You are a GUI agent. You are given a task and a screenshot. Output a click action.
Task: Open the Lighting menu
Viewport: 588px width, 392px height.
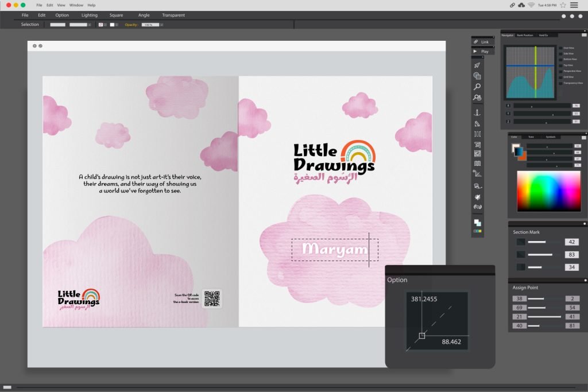tap(89, 15)
